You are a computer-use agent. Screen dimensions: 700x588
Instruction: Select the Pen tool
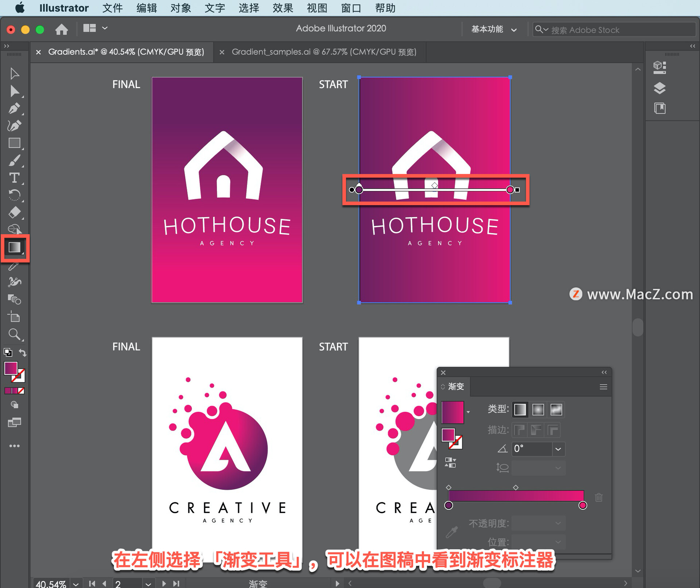tap(15, 109)
